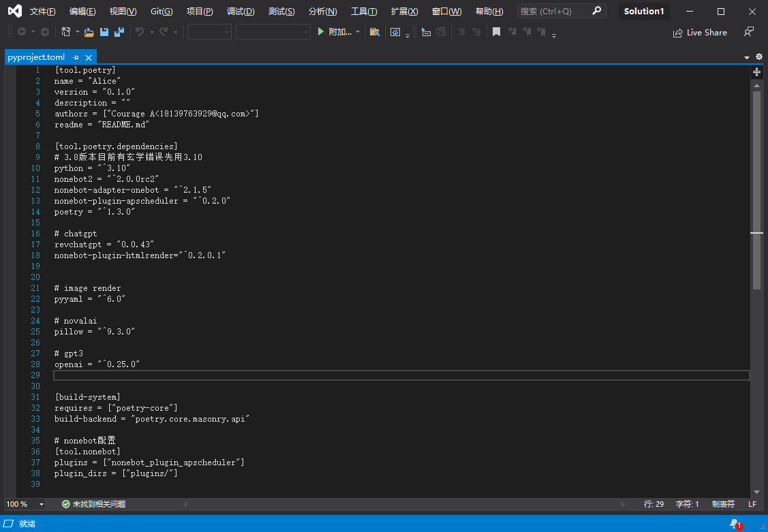
Task: Open the 编辑(E) menu
Action: (x=82, y=12)
